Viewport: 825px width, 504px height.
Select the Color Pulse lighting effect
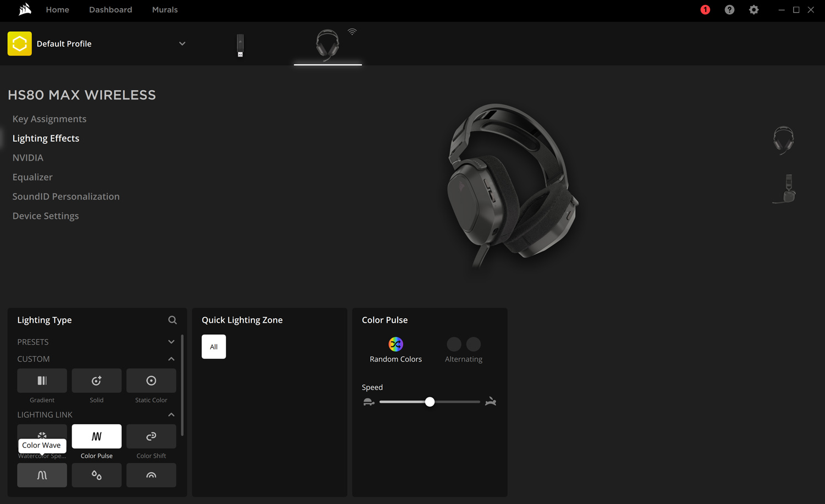pyautogui.click(x=97, y=436)
